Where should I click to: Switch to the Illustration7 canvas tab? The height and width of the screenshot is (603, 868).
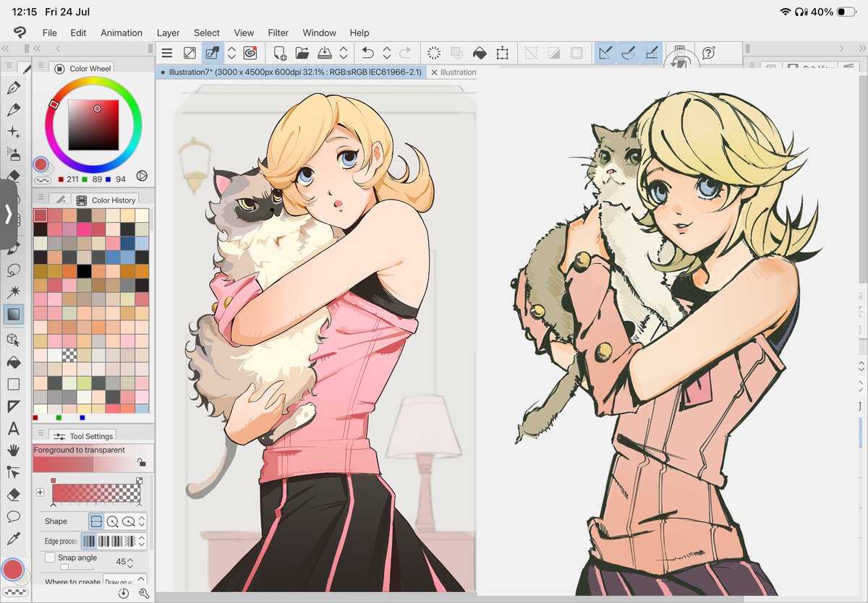290,72
